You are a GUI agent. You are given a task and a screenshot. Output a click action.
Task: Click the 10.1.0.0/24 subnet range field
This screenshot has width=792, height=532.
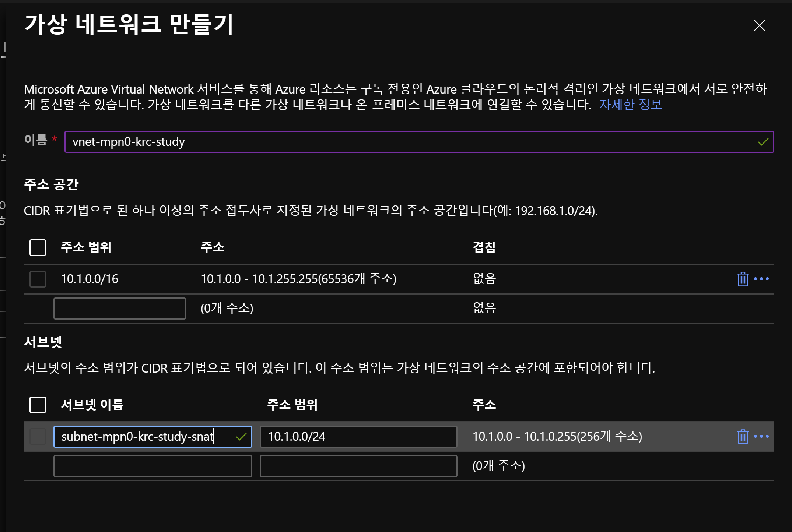[358, 437]
